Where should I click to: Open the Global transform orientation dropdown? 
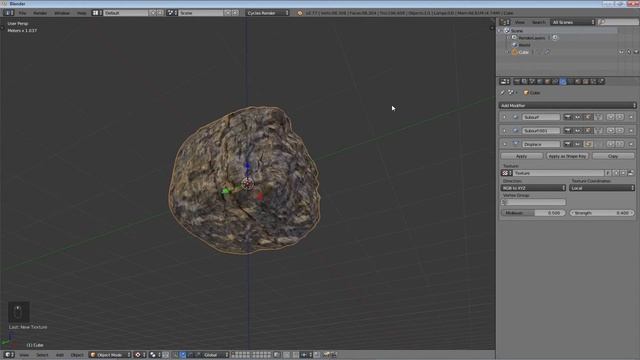tap(216, 355)
